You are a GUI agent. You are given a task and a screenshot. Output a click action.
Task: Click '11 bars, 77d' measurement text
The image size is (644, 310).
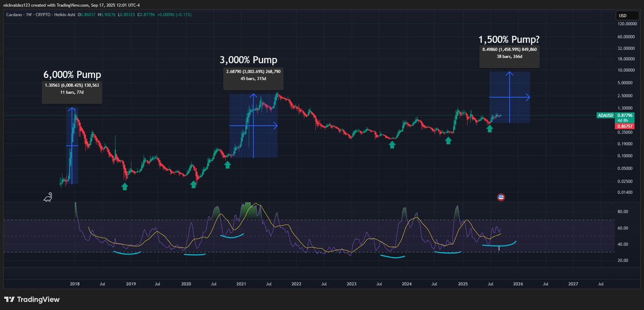click(x=72, y=92)
